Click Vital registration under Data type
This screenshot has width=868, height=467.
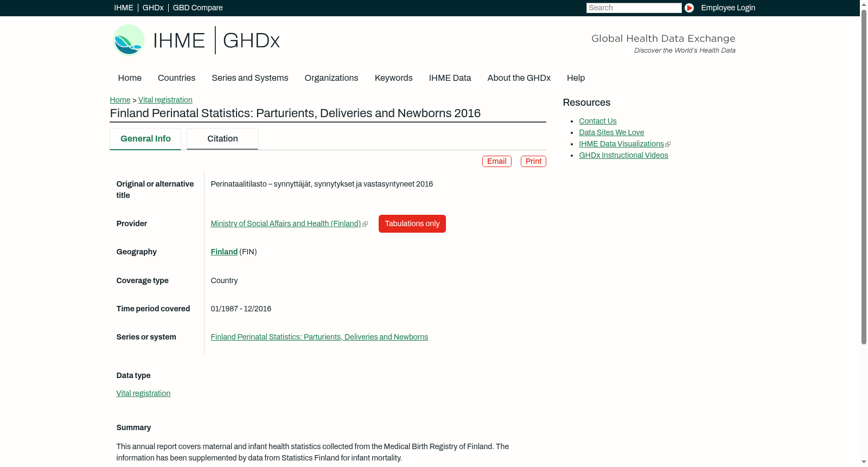(143, 393)
